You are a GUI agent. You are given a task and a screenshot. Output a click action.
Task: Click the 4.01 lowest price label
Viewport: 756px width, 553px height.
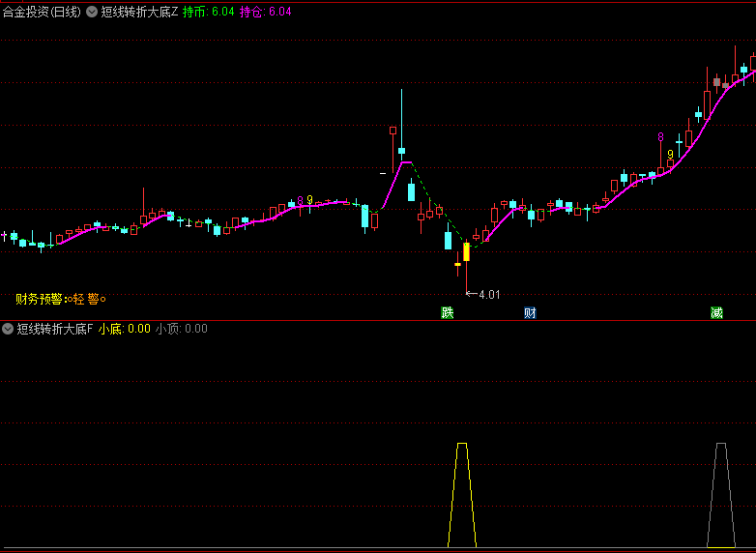[x=489, y=294]
